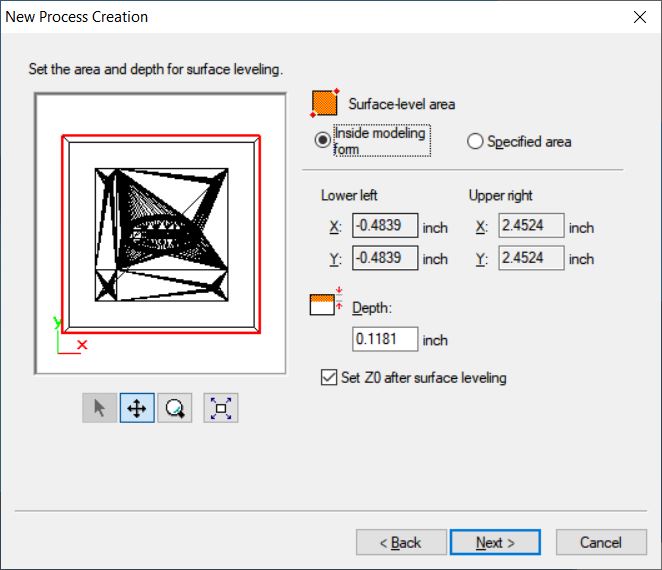Click the 'Lower left' heading
This screenshot has width=662, height=570.
click(349, 195)
